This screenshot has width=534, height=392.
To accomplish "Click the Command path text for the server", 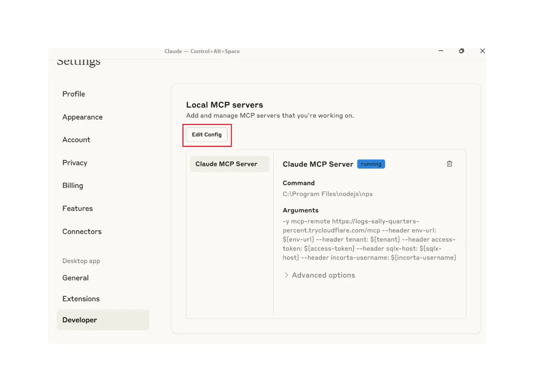I will point(328,194).
